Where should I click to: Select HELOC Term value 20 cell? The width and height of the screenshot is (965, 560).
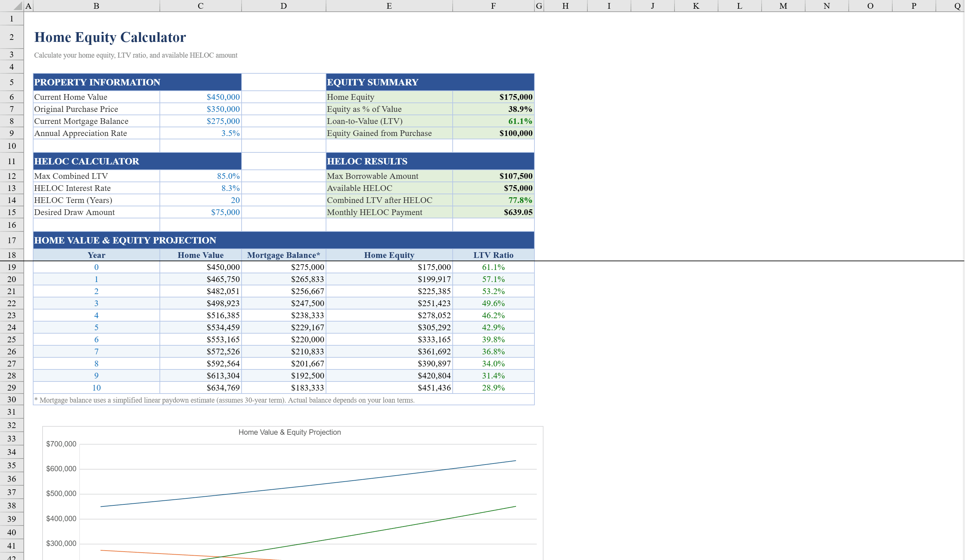(x=201, y=200)
